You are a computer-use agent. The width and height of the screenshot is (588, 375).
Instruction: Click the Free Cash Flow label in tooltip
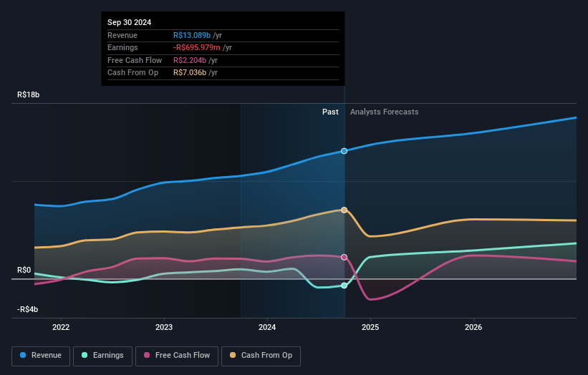click(x=135, y=60)
